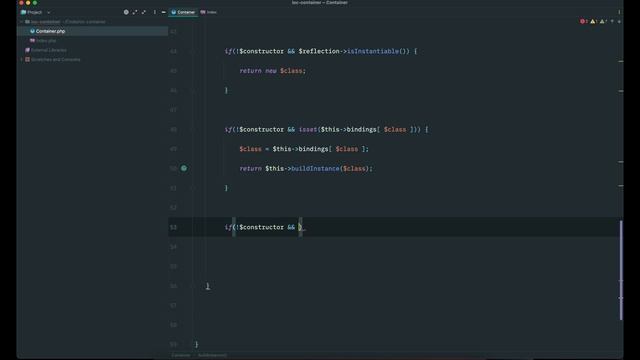Expand all items in Project tree
Image resolution: width=640 pixels, height=360 pixels.
point(135,12)
